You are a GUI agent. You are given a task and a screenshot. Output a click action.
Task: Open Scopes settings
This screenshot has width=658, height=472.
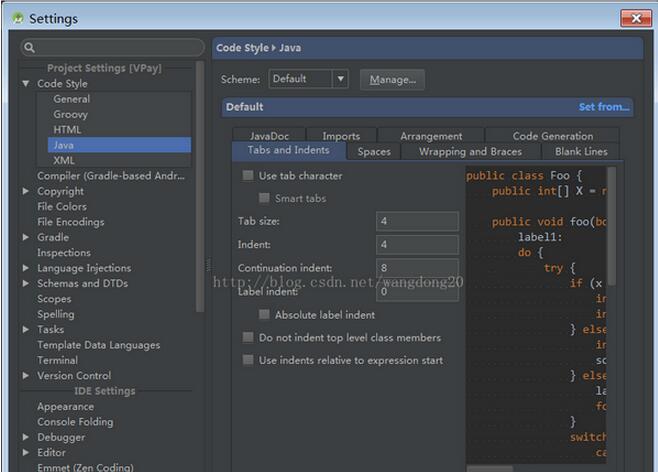coord(54,299)
